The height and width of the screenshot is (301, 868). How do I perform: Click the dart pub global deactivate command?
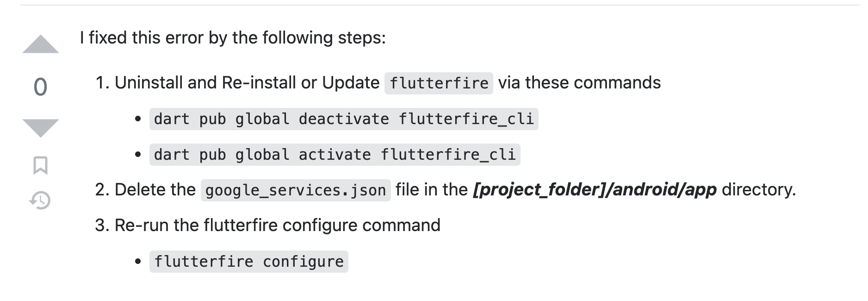pos(344,119)
